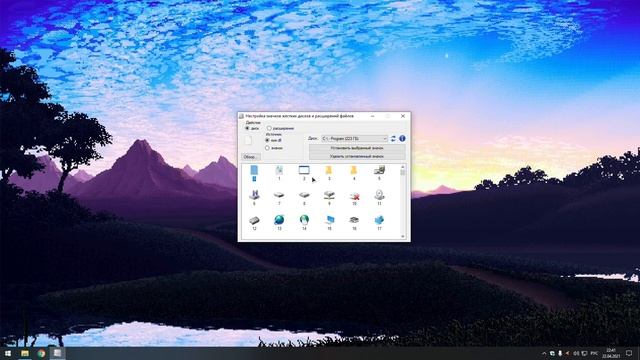The height and width of the screenshot is (360, 640).
Task: Select the document icon numbered 1
Action: click(x=279, y=170)
